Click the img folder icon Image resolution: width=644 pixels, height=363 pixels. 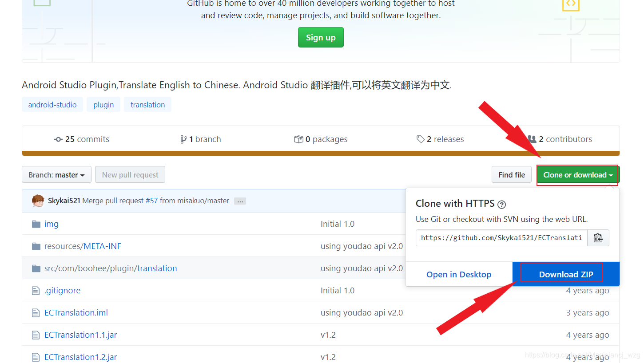(36, 224)
